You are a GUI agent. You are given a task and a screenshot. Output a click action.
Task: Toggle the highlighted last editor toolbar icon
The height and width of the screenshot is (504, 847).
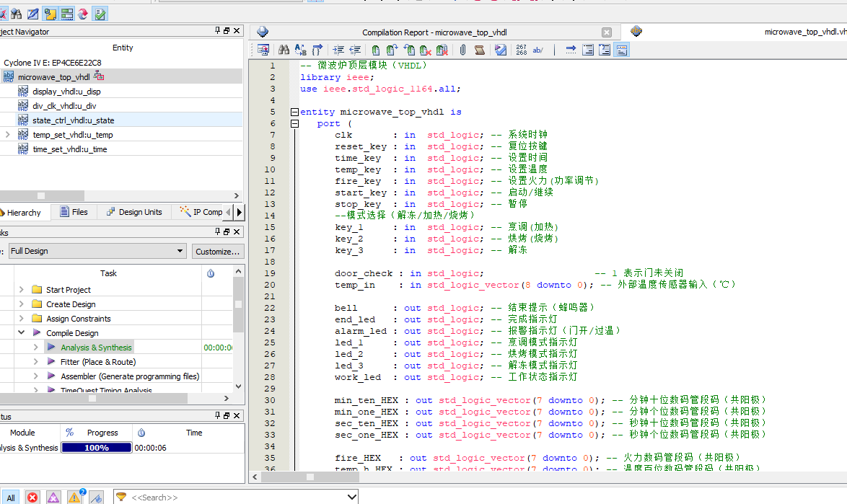pyautogui.click(x=621, y=50)
